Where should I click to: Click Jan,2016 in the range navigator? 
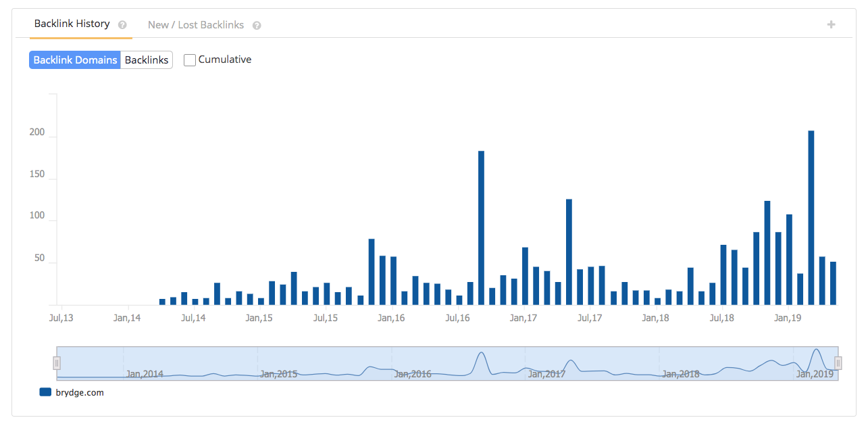pyautogui.click(x=413, y=373)
